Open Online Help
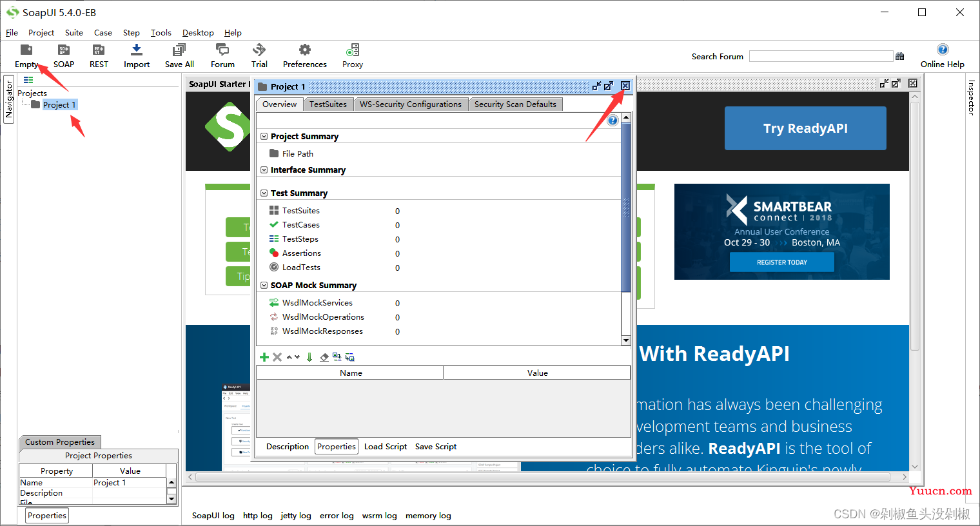 pos(943,56)
